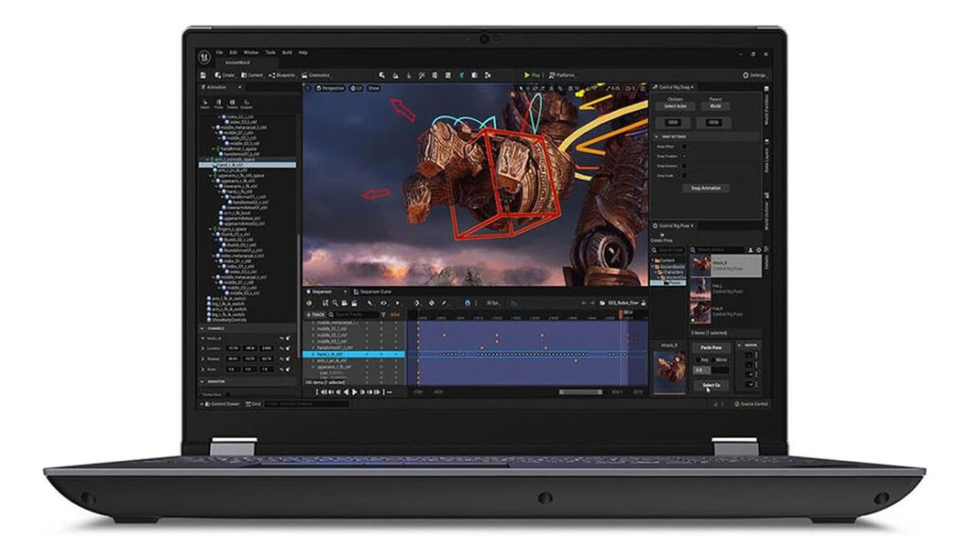Toggle the Snap Offset checkbox
This screenshot has width=969, height=560.
[x=684, y=147]
